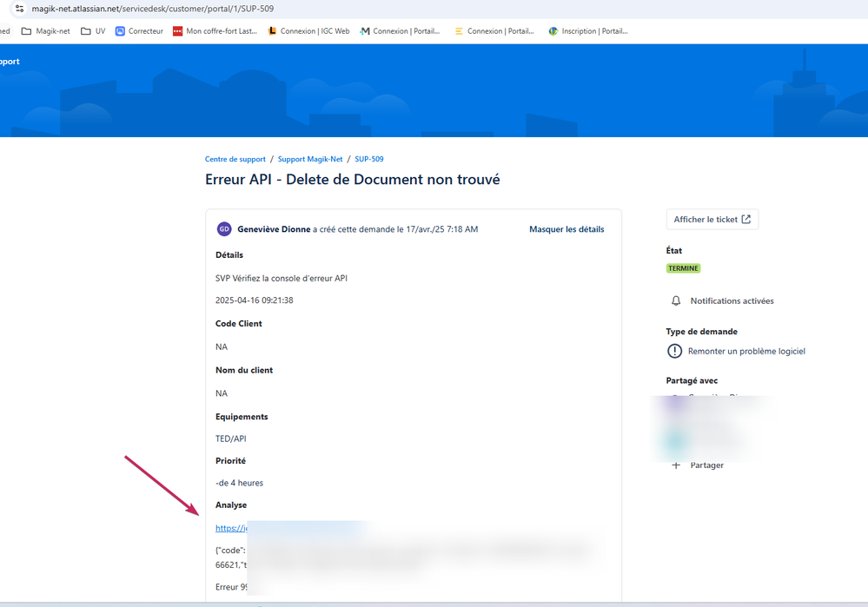868x607 pixels.
Task: Open the SUP-509 breadcrumb link
Action: [x=369, y=159]
